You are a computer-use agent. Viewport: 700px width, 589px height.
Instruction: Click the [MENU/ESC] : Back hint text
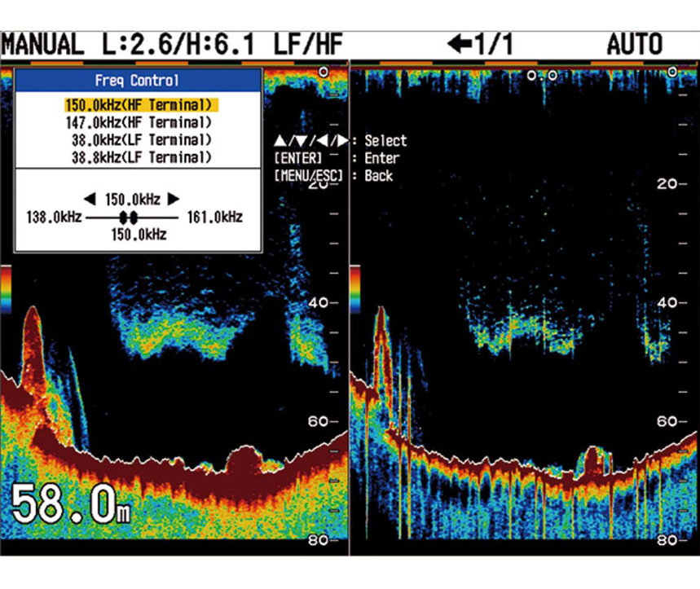(333, 176)
